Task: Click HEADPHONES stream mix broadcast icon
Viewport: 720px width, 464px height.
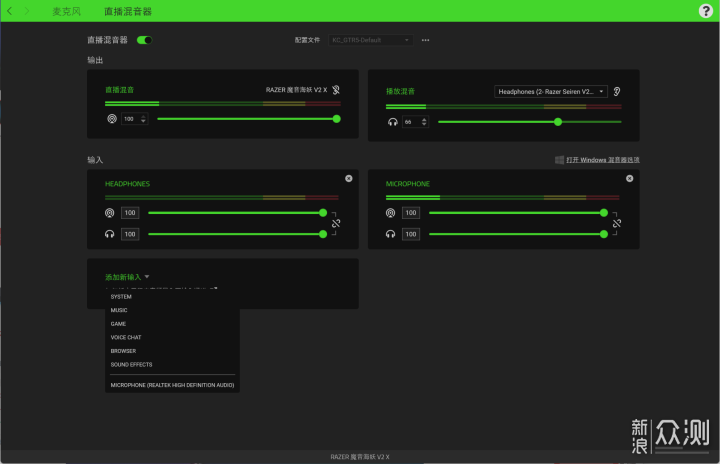Action: click(110, 213)
